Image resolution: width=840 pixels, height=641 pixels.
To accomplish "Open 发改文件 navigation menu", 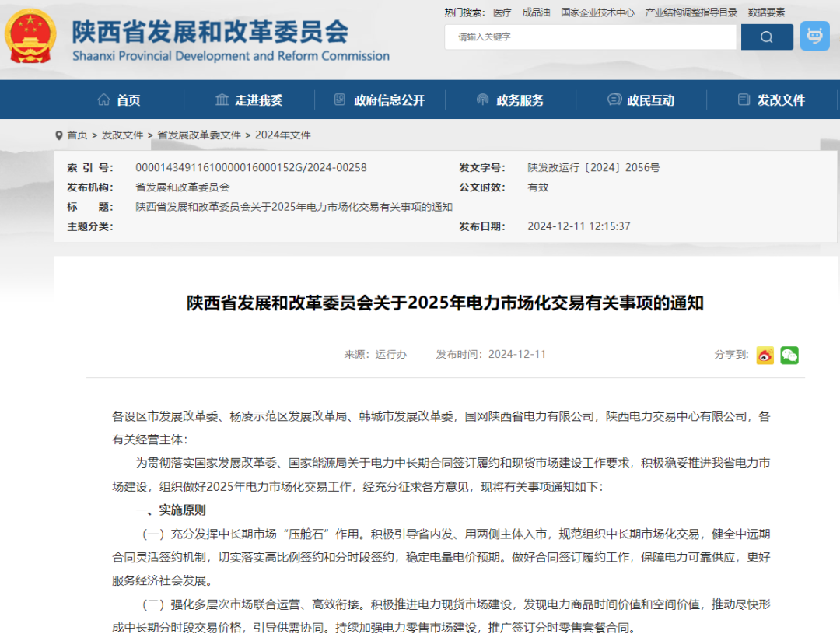I will (x=781, y=100).
